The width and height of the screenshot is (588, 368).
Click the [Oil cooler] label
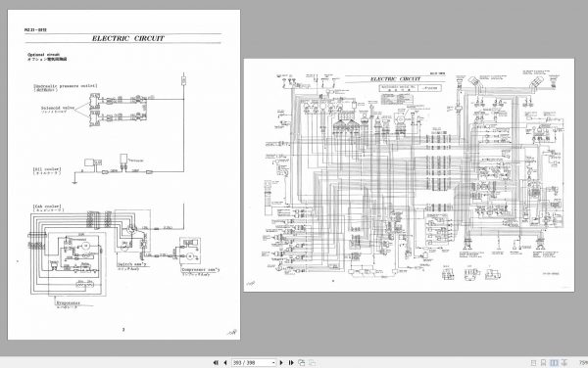(47, 169)
